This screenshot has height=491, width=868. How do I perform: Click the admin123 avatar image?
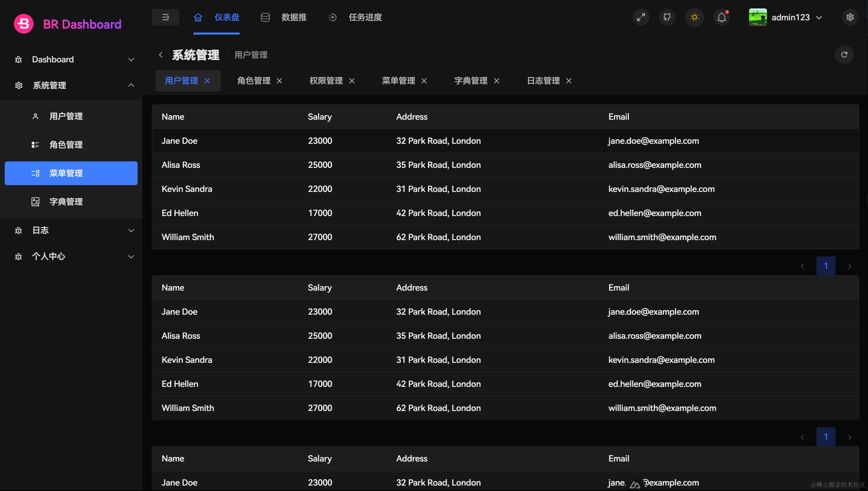758,17
